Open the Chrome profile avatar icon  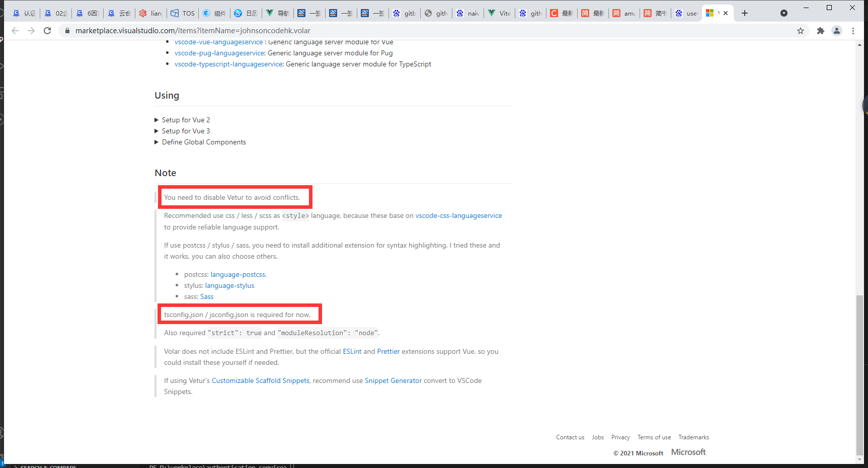point(837,31)
